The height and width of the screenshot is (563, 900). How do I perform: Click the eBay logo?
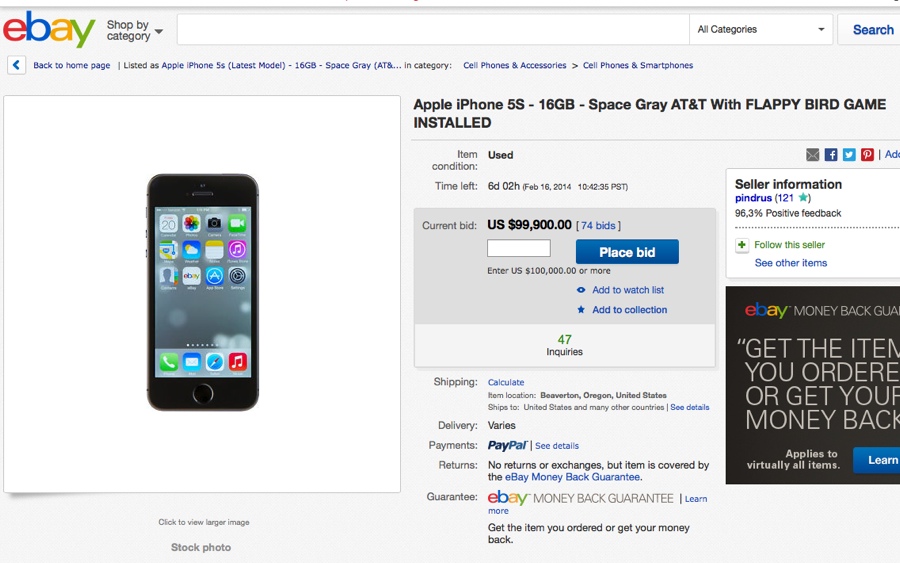[x=49, y=29]
